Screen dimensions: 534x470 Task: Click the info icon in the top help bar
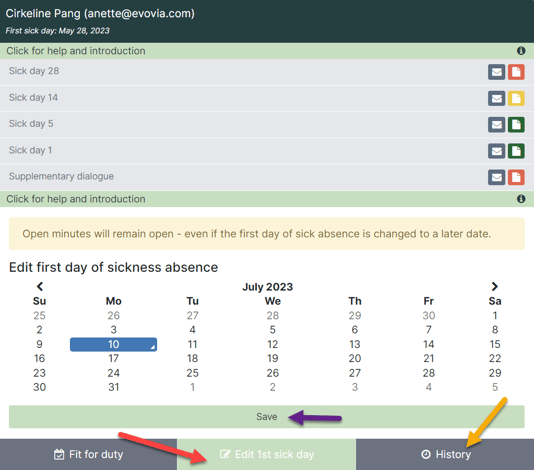521,51
